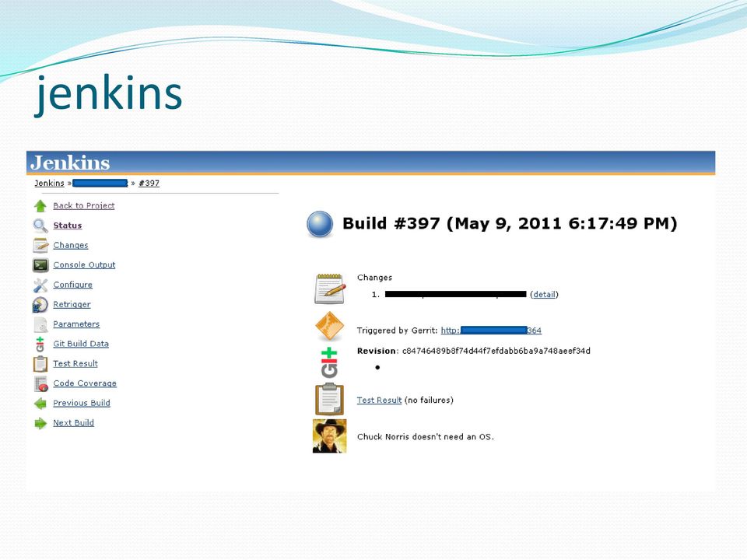Open the Code Coverage link
Screen dimensions: 747x560
(85, 383)
